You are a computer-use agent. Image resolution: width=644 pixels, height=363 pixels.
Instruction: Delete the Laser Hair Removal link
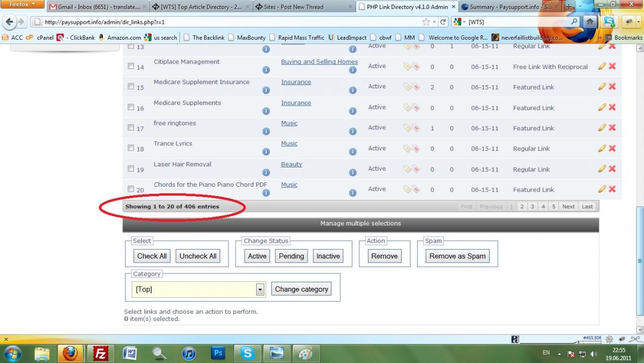point(612,169)
